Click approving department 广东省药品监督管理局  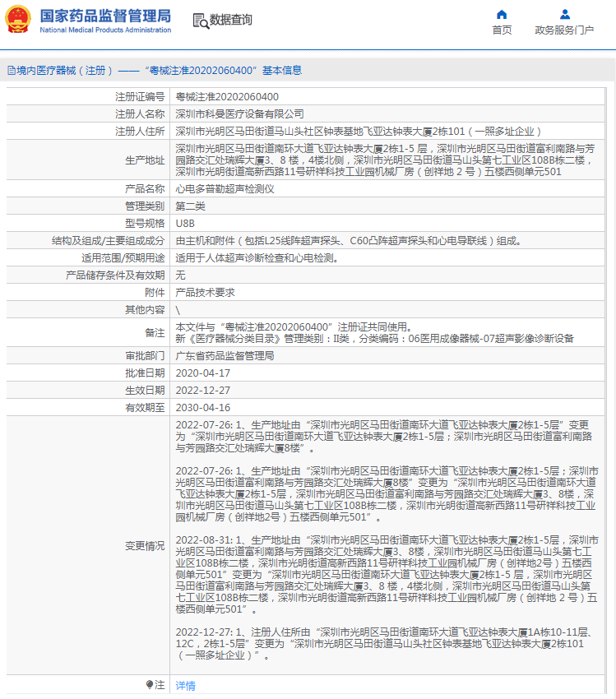coord(225,356)
